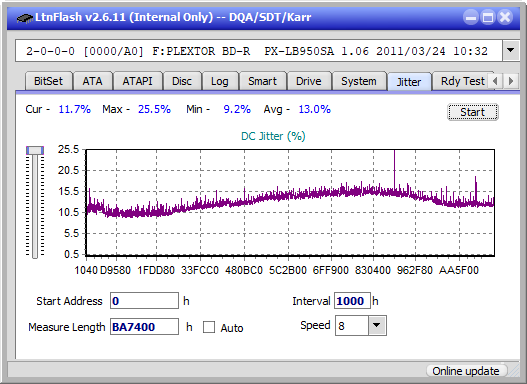Image resolution: width=527 pixels, height=384 pixels.
Task: Open the Rdy Test tab
Action: pyautogui.click(x=462, y=81)
